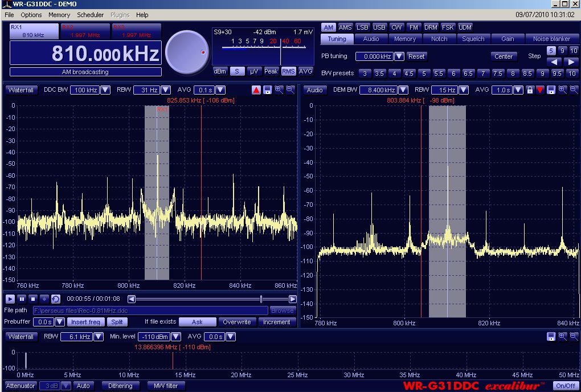This screenshot has height=392, width=581.
Task: Click the red up-triangle in DDC spectrum toolbar
Action: pos(256,89)
